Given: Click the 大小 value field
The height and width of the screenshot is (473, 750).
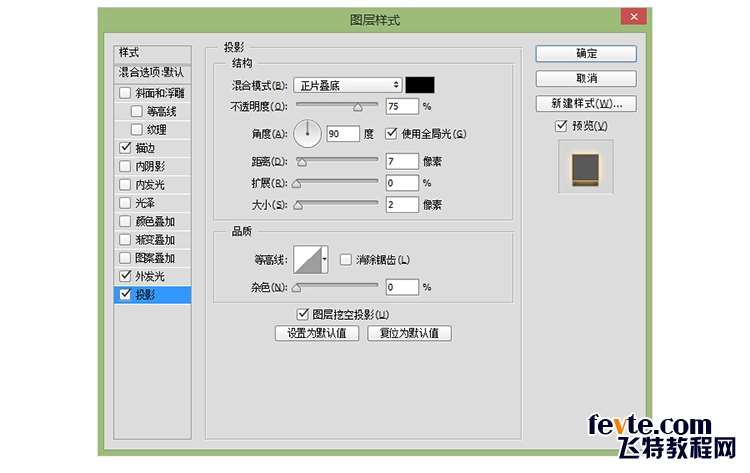Looking at the screenshot, I should [x=402, y=205].
